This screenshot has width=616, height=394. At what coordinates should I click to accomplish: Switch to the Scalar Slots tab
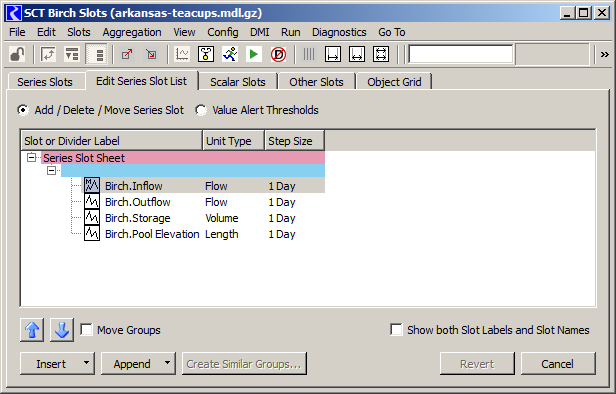238,82
